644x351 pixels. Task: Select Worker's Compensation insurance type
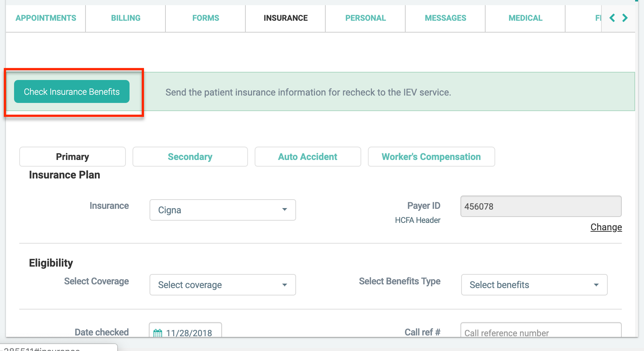point(431,157)
